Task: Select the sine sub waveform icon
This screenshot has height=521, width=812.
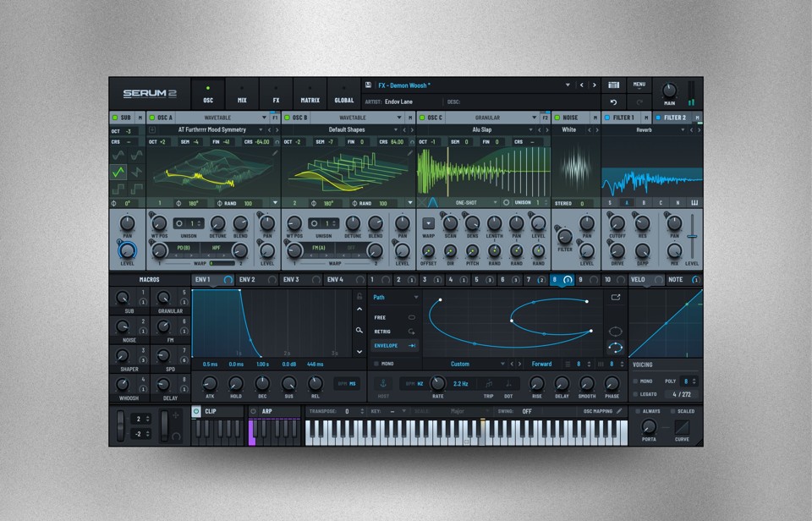Action: click(x=118, y=155)
